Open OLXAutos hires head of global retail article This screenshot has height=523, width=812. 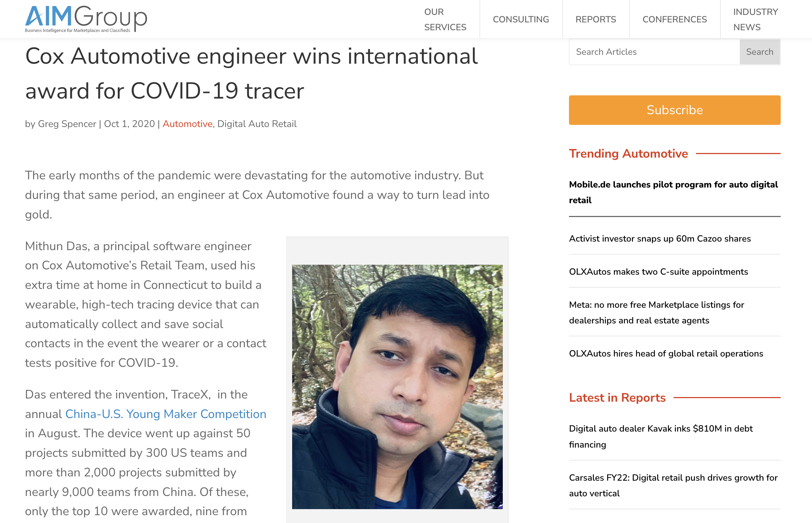(666, 354)
